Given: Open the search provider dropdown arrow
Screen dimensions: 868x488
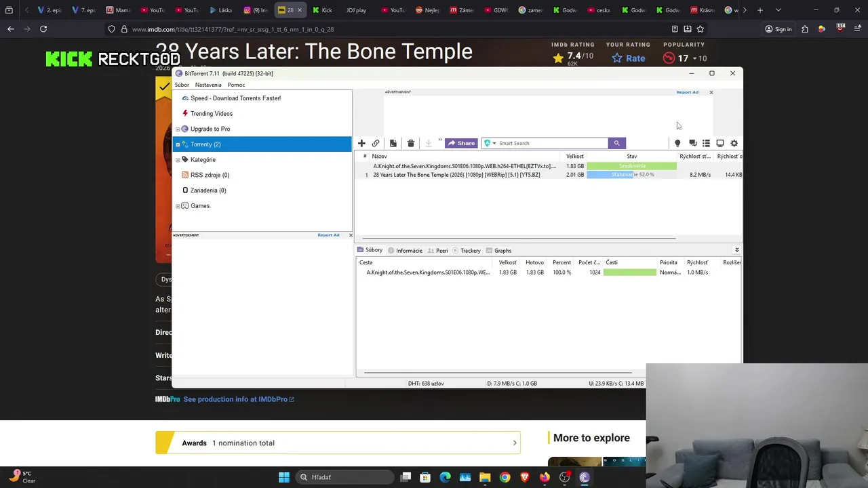Looking at the screenshot, I should coord(494,143).
